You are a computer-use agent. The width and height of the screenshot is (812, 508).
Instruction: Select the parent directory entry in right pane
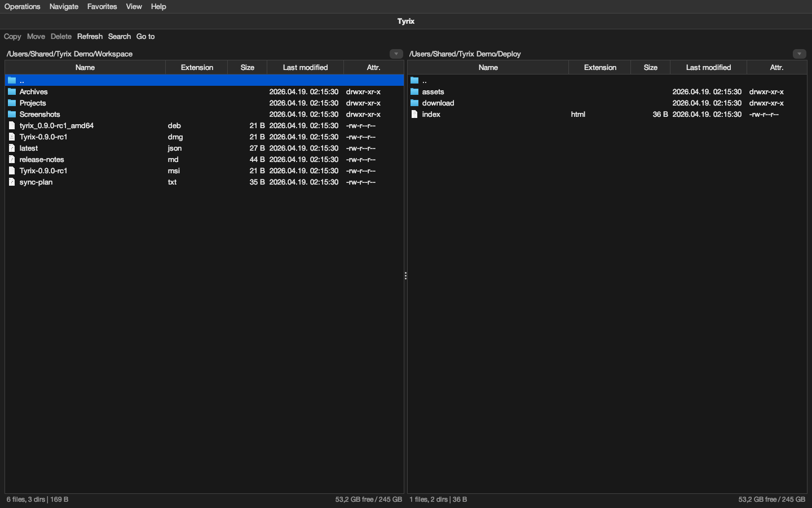(x=424, y=80)
